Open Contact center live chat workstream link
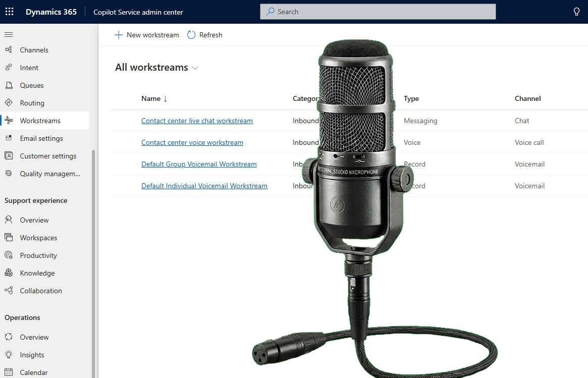 (197, 121)
